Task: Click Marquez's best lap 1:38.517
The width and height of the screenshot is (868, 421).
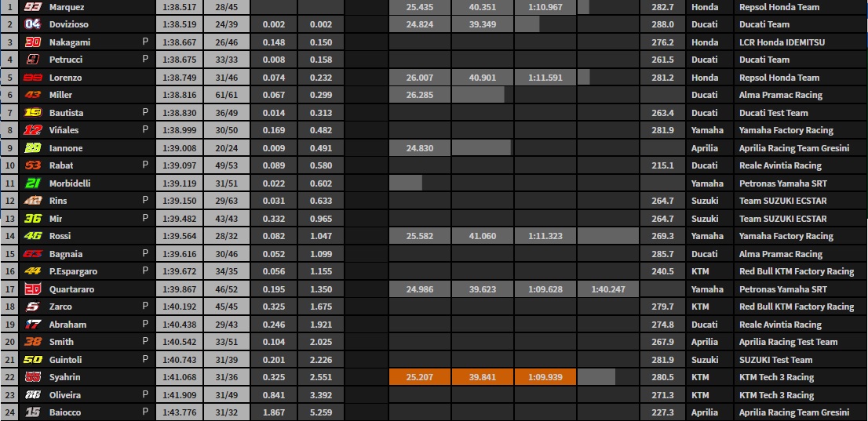Action: click(180, 7)
